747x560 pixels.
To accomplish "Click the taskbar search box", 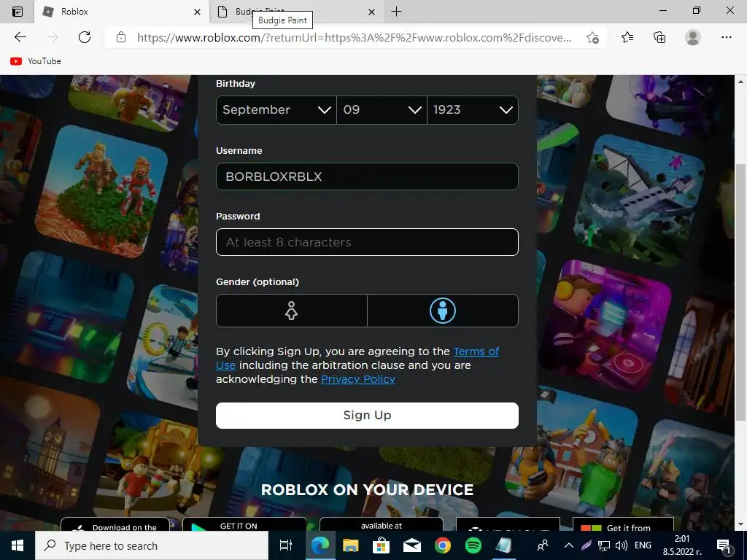I will tap(152, 545).
